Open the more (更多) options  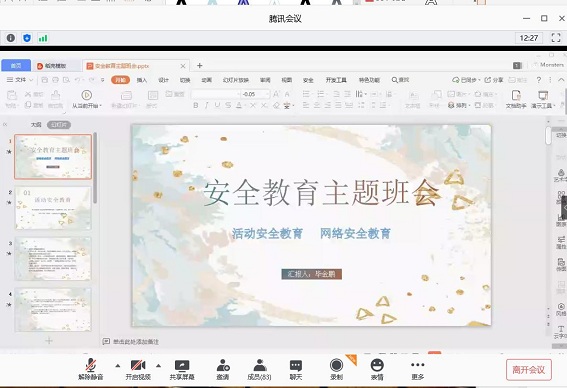(417, 369)
